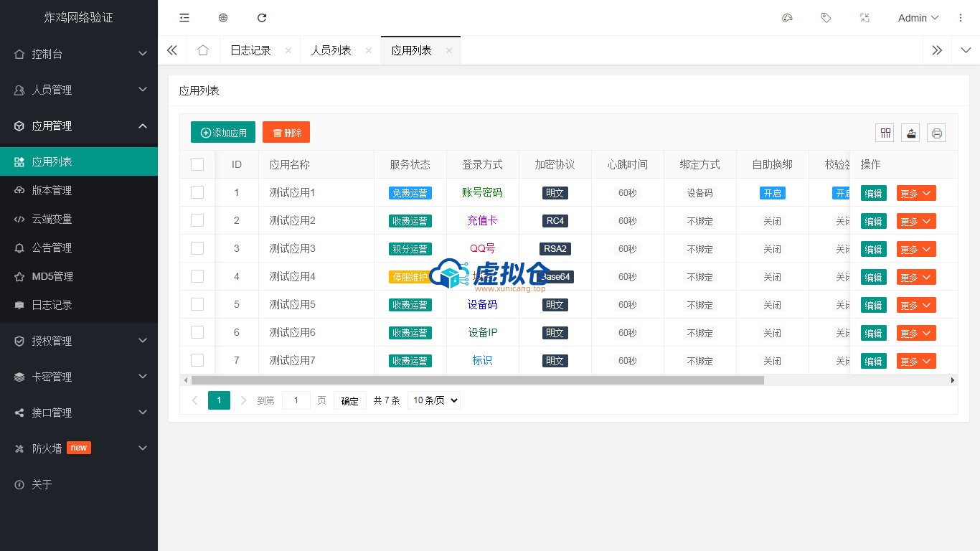Image resolution: width=980 pixels, height=551 pixels.
Task: Click the tag note icon in header
Action: 826,18
